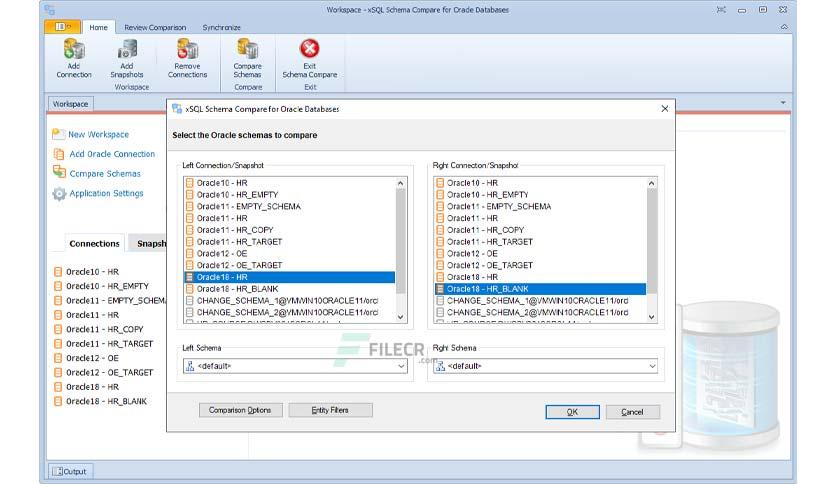Image resolution: width=836 pixels, height=484 pixels.
Task: Switch to the Home ribbon tab
Action: pyautogui.click(x=98, y=27)
